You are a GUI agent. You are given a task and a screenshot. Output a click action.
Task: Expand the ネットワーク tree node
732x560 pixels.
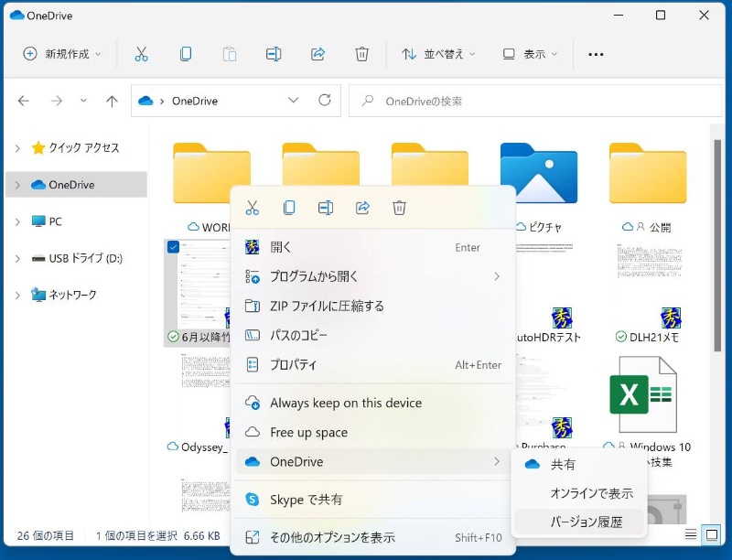(x=17, y=296)
